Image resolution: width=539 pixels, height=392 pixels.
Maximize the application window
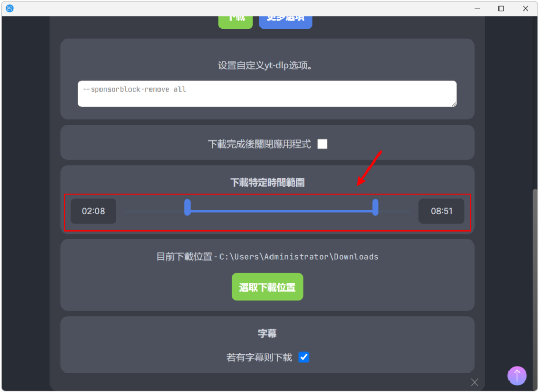click(x=501, y=8)
